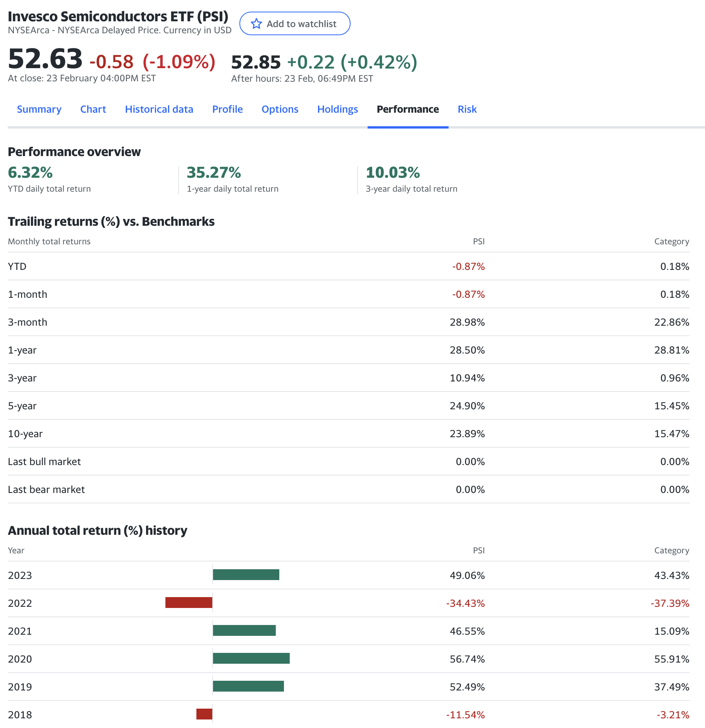705x728 pixels.
Task: Click the 2023 green return bar
Action: (246, 575)
